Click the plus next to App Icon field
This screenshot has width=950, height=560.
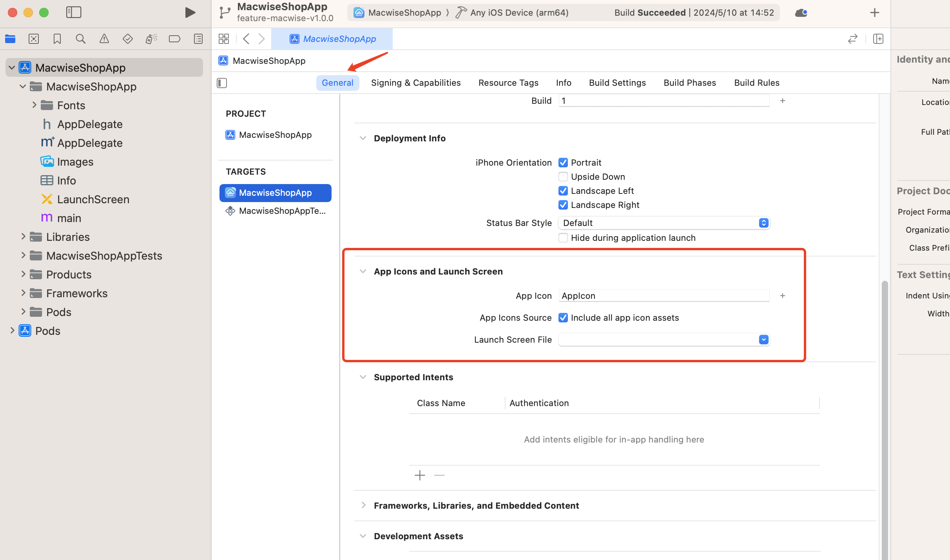pos(783,296)
